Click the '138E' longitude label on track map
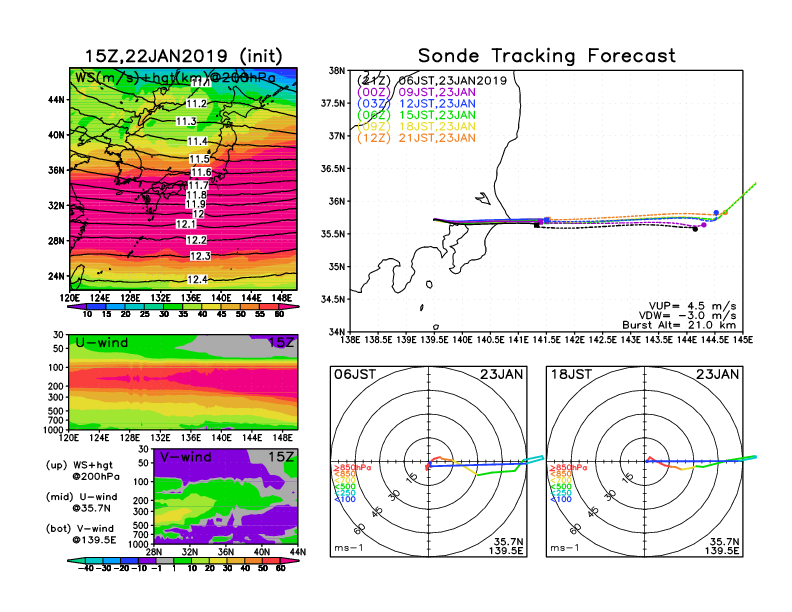 pos(350,340)
